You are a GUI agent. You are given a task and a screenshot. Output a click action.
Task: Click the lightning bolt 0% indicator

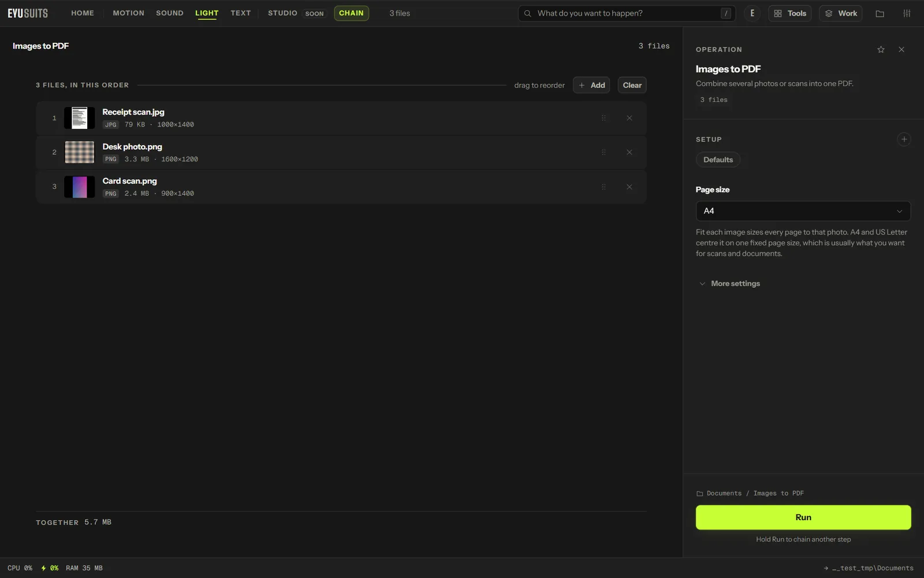point(50,568)
